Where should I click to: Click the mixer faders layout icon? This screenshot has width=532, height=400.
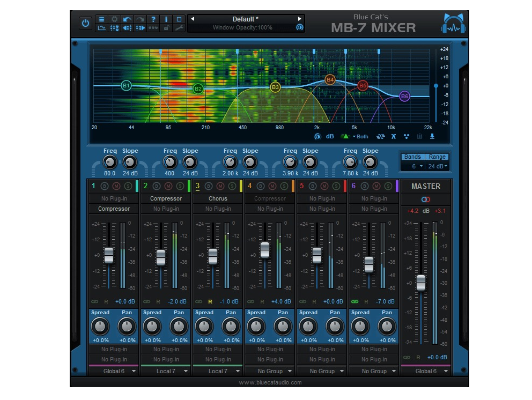[x=114, y=28]
